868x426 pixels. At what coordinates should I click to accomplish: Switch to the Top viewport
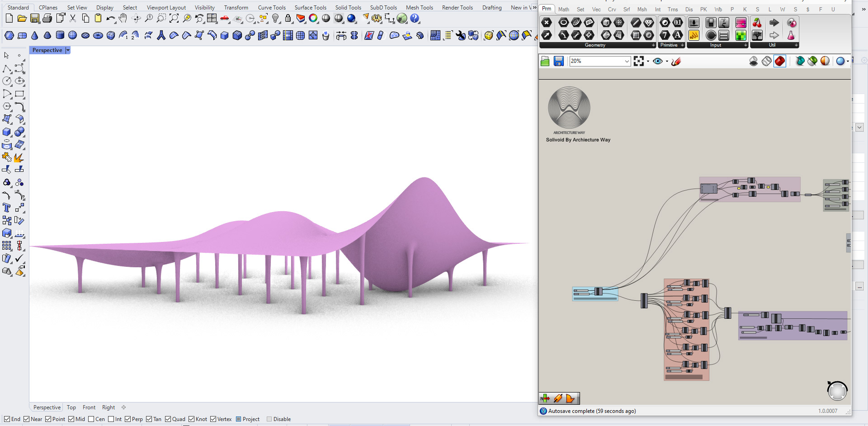pos(71,407)
